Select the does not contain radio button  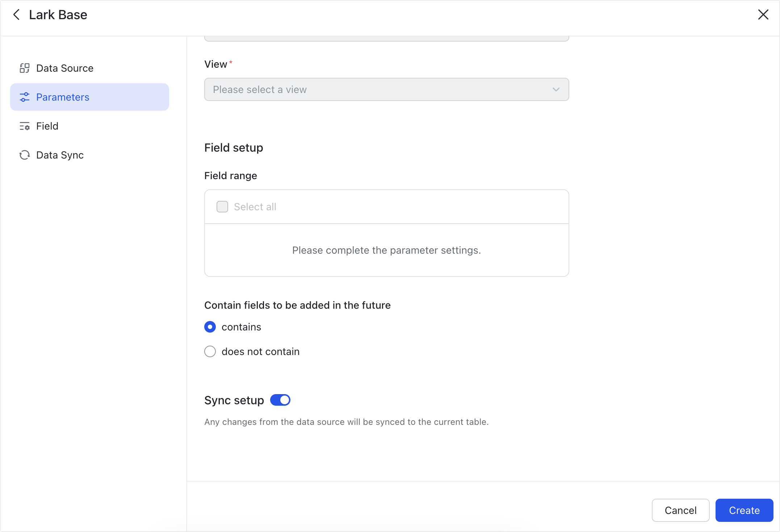click(x=210, y=351)
